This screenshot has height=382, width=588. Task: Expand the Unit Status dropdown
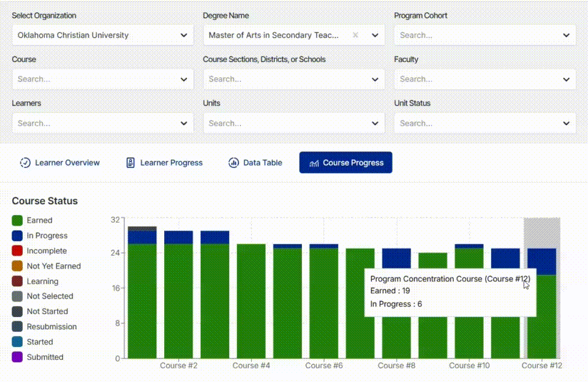(x=484, y=123)
